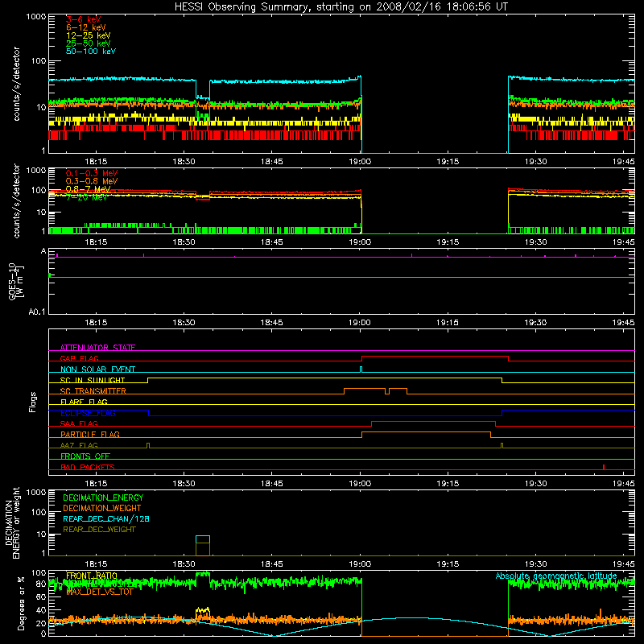Select the orange 6-12 keV legend label

pos(86,27)
